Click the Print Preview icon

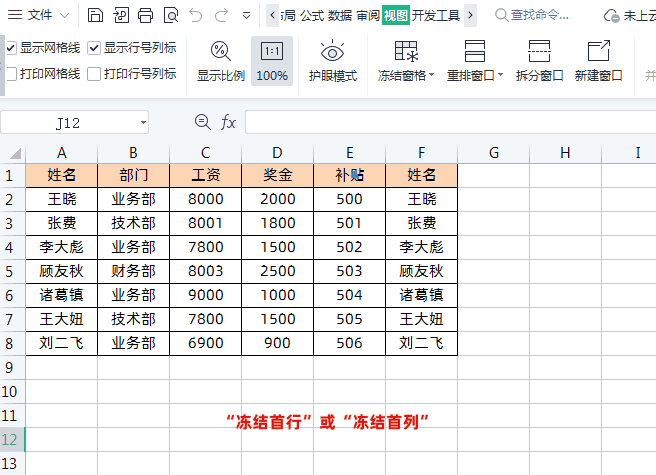171,15
